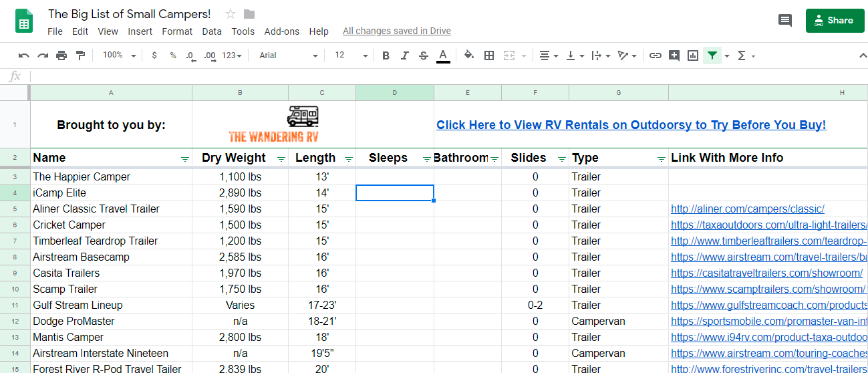This screenshot has width=868, height=373.
Task: Open text rotation dropdown
Action: coord(627,55)
